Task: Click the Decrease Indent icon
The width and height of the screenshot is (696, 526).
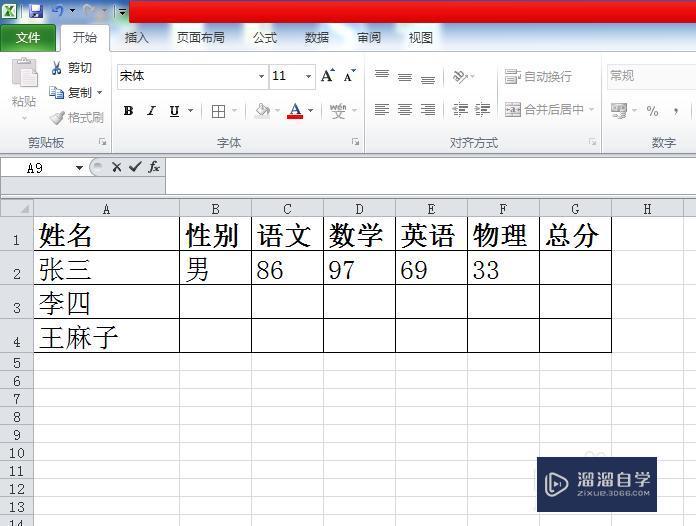Action: point(460,110)
